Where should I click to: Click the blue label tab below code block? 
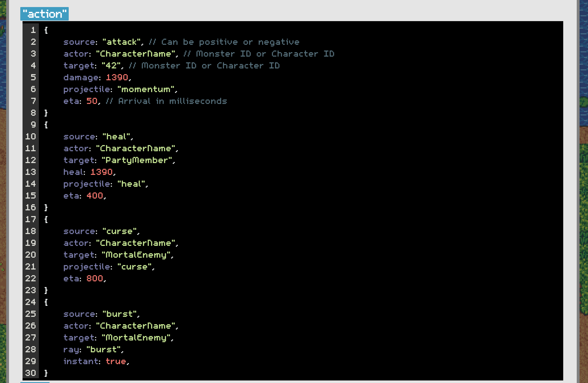tap(35, 382)
